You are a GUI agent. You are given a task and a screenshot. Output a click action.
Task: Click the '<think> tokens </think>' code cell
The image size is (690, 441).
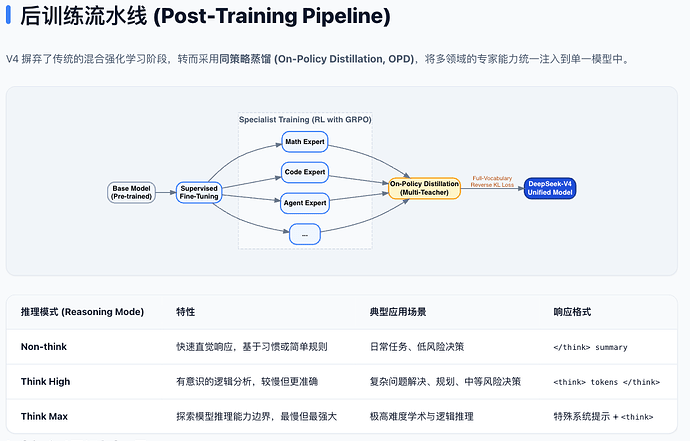click(607, 382)
